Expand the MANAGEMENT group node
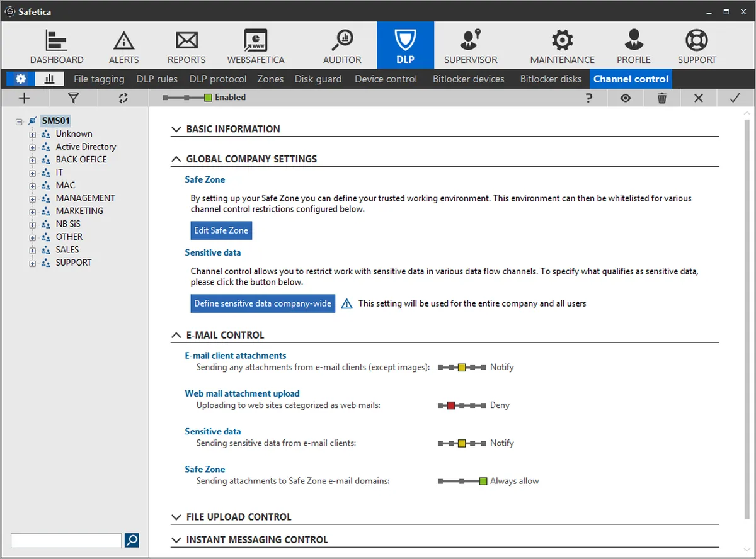 click(x=32, y=198)
